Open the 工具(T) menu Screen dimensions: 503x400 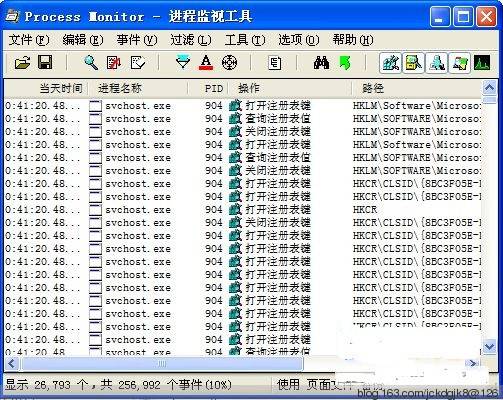click(x=245, y=40)
